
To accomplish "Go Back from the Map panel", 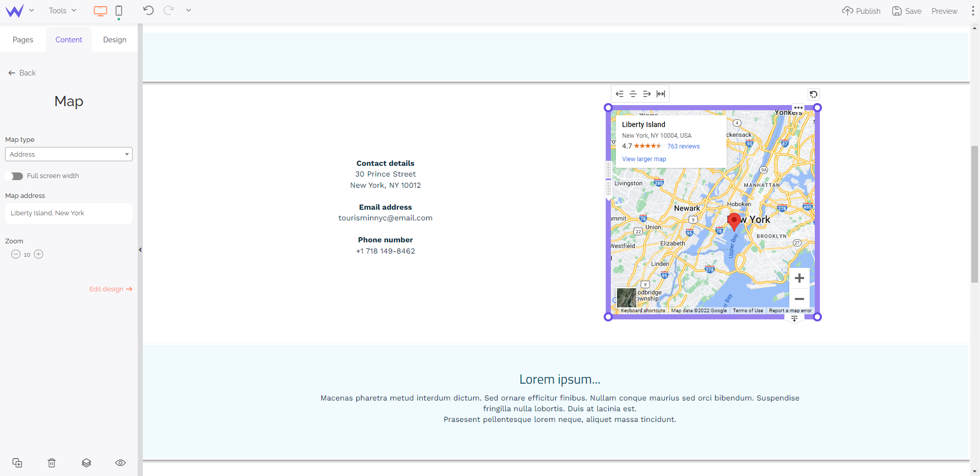I will 22,73.
